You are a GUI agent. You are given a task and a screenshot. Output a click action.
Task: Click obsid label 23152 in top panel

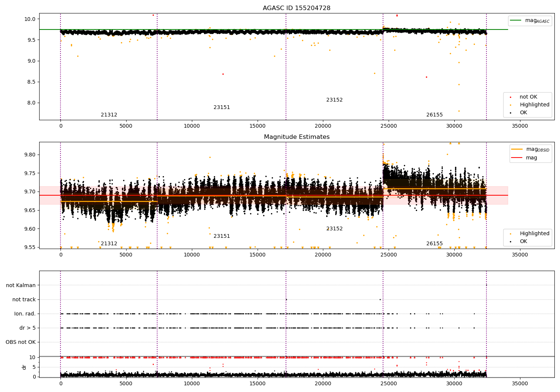(335, 100)
